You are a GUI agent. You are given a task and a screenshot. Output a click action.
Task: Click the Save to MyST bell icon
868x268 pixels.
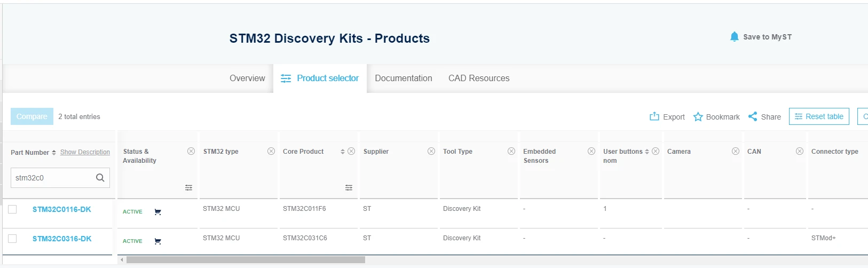(735, 37)
